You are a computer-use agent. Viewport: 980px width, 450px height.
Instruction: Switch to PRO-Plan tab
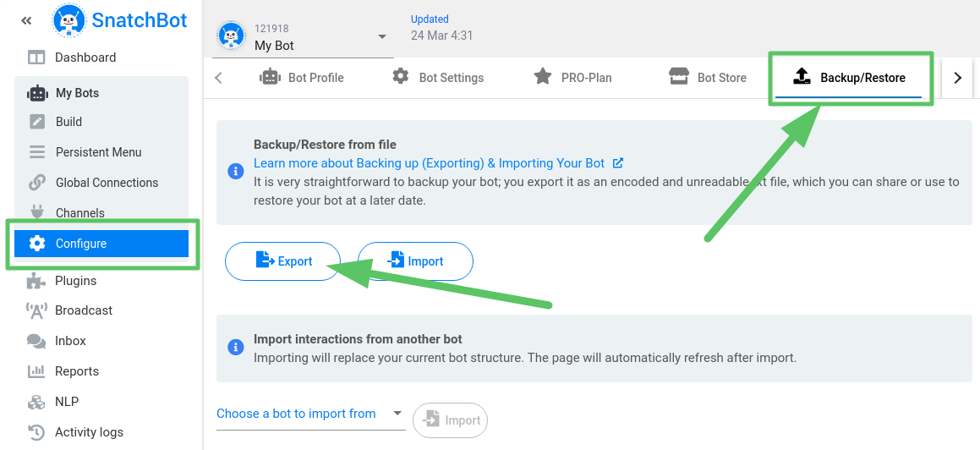pyautogui.click(x=572, y=78)
